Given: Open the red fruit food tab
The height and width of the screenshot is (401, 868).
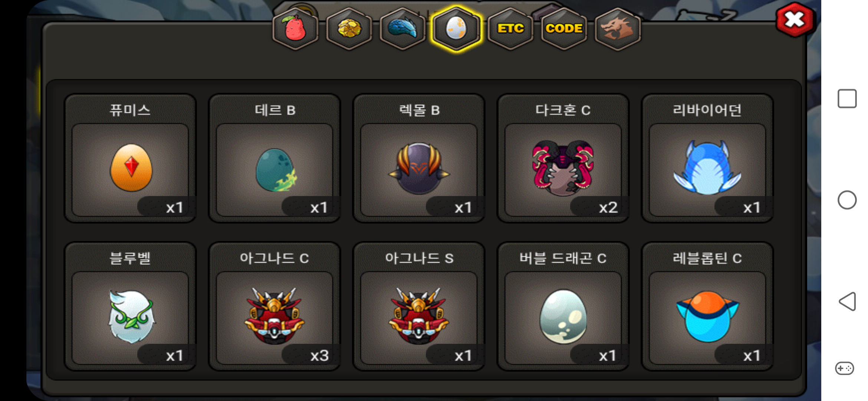Looking at the screenshot, I should coord(295,29).
